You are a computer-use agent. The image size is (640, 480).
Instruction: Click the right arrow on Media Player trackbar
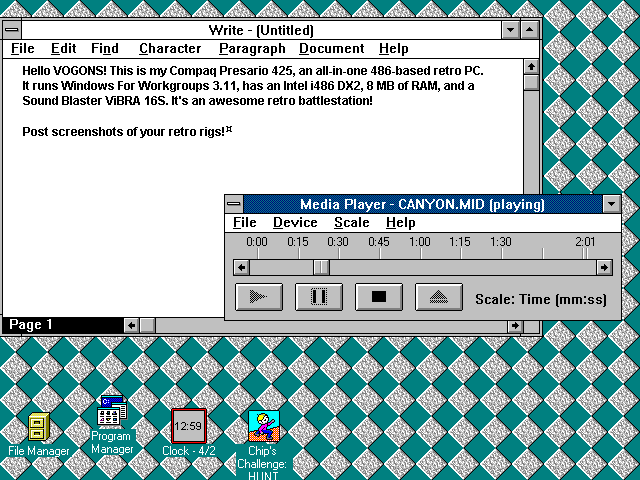[604, 268]
